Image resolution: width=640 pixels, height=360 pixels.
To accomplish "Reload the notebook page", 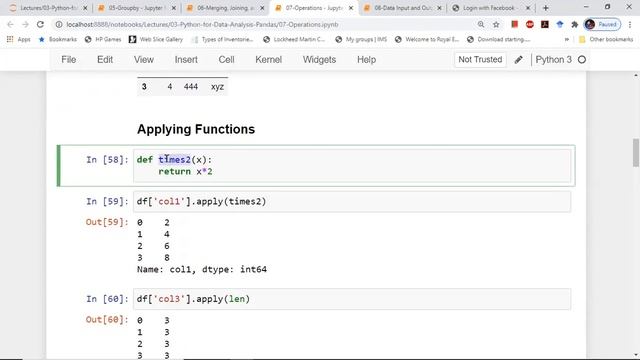I will point(40,24).
